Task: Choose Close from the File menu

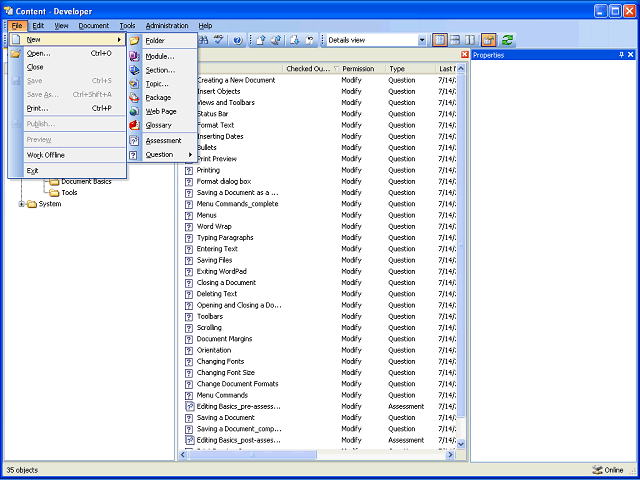Action: point(67,67)
